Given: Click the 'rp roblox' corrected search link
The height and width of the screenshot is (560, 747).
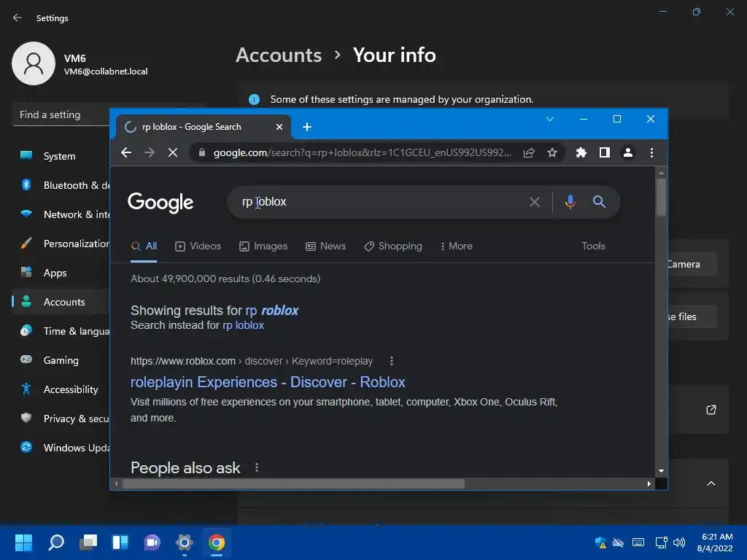Looking at the screenshot, I should [271, 311].
